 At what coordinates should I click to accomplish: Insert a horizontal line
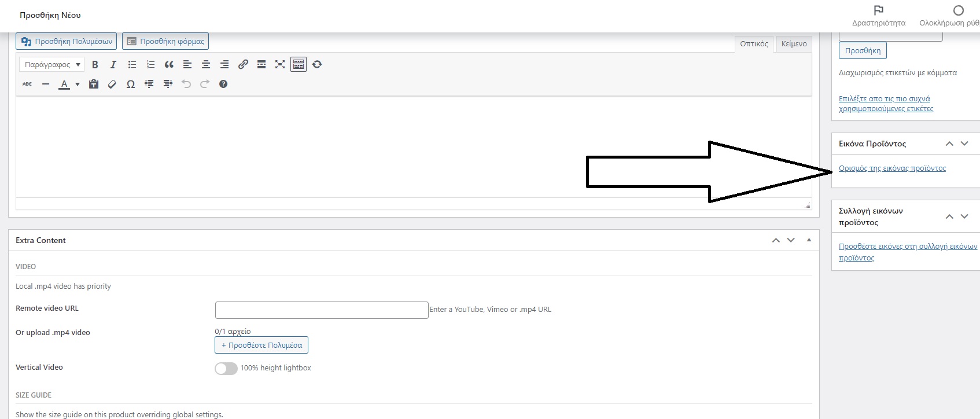[46, 84]
